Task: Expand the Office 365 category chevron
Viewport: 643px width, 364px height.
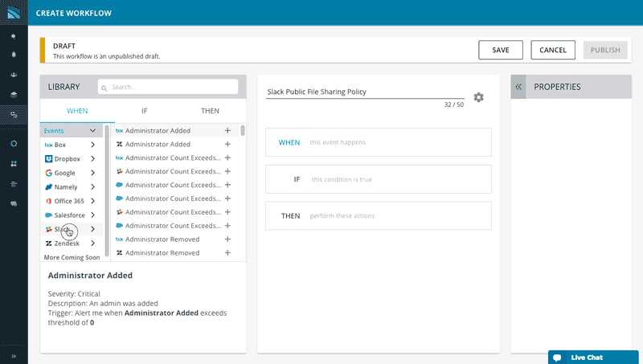Action: (x=92, y=201)
